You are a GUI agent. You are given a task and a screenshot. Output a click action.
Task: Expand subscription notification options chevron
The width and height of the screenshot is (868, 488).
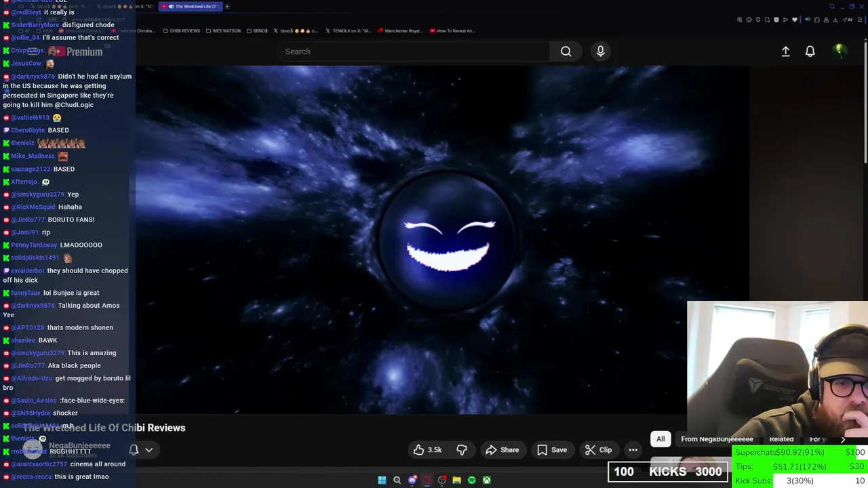[149, 449]
